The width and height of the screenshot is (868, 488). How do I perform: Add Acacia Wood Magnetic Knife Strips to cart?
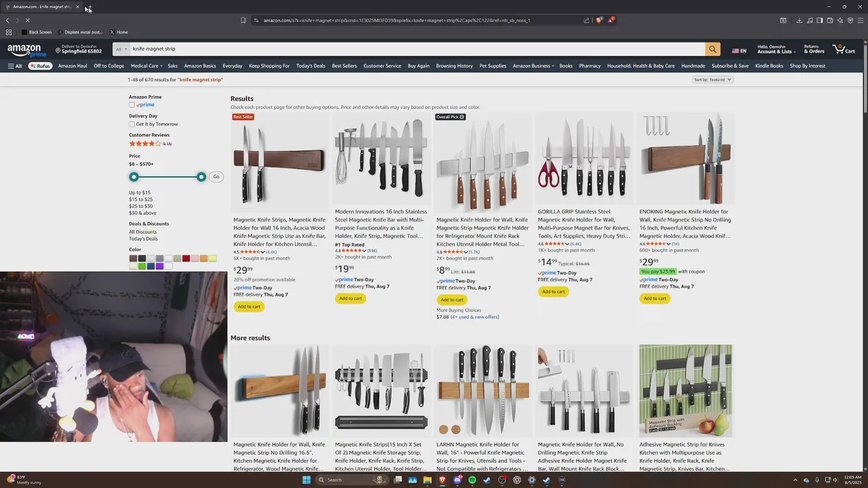249,306
